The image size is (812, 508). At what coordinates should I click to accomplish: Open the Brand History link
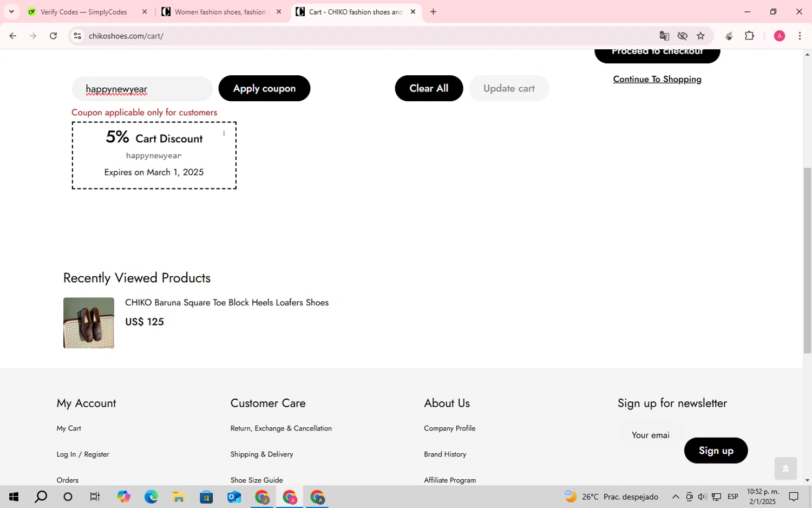(445, 454)
